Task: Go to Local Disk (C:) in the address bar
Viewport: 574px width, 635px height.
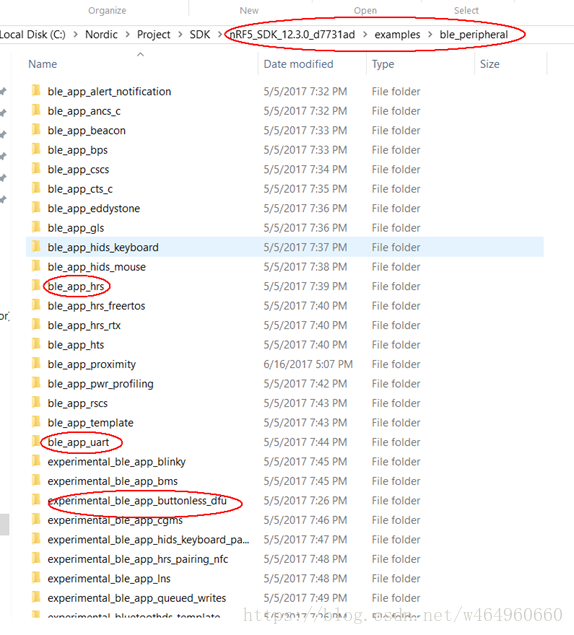Action: coord(32,35)
